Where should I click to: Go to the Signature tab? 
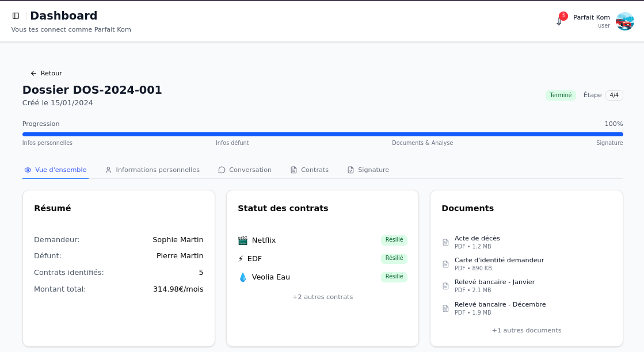click(368, 170)
